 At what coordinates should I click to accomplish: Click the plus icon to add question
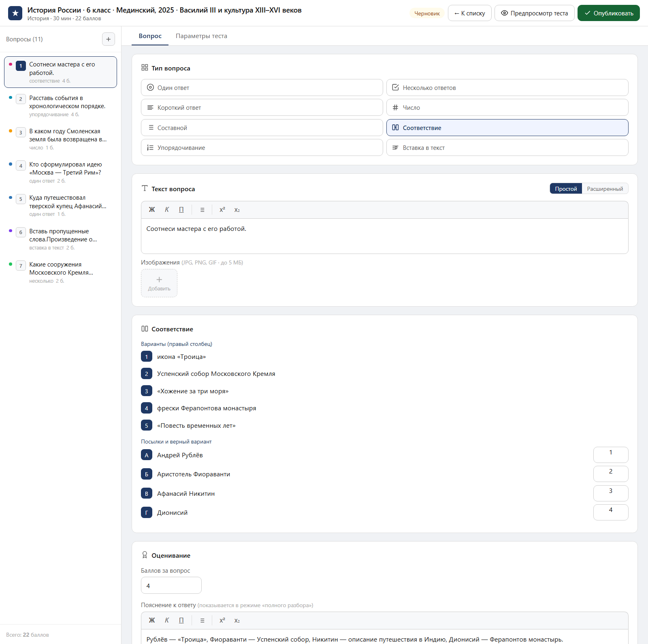(x=108, y=39)
